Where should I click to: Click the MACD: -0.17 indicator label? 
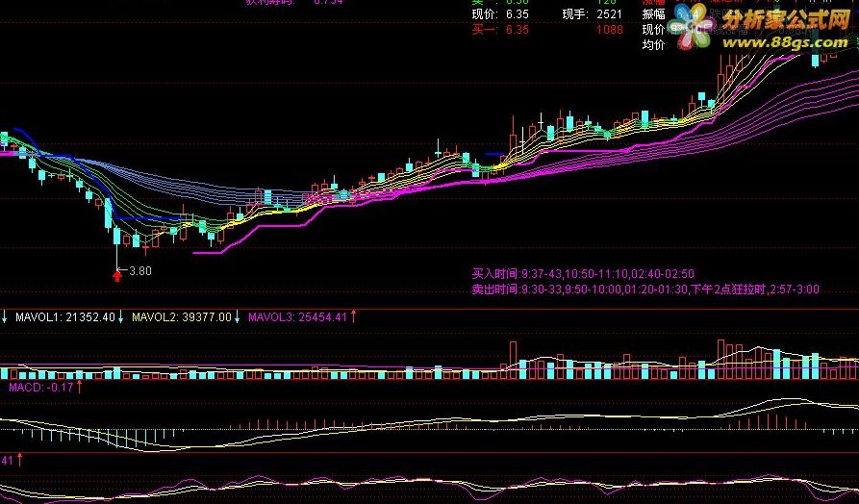pos(41,388)
